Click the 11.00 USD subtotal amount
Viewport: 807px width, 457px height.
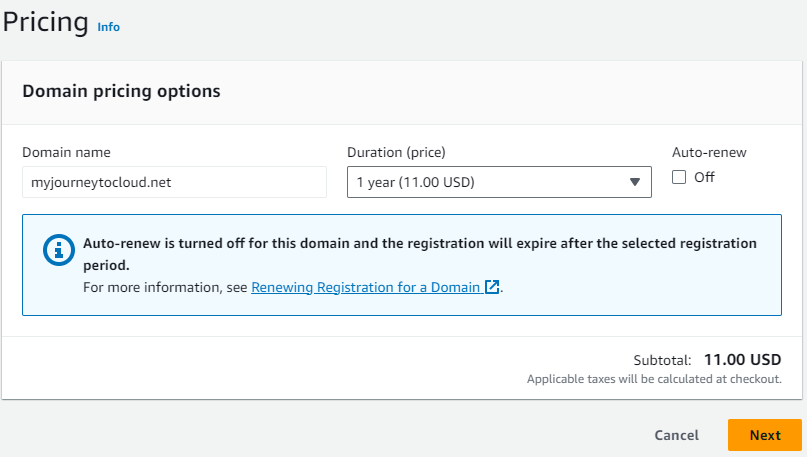742,359
